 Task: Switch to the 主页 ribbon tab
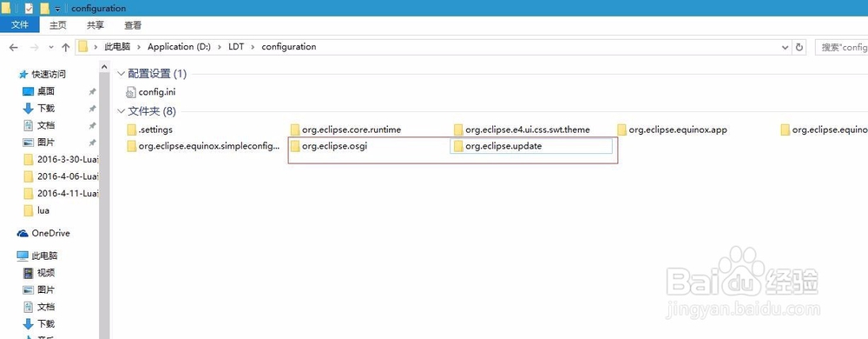click(x=57, y=25)
